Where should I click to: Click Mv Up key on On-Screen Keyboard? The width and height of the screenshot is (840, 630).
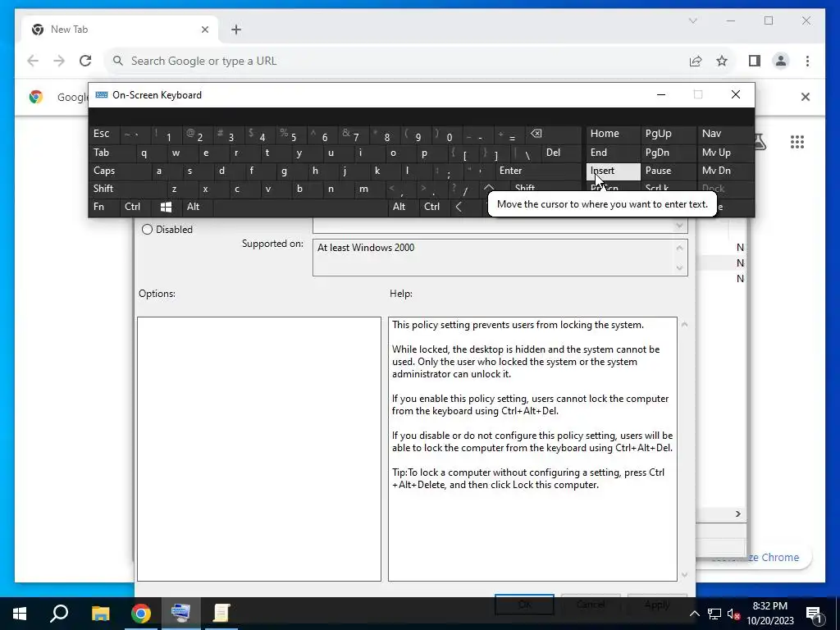(726, 153)
